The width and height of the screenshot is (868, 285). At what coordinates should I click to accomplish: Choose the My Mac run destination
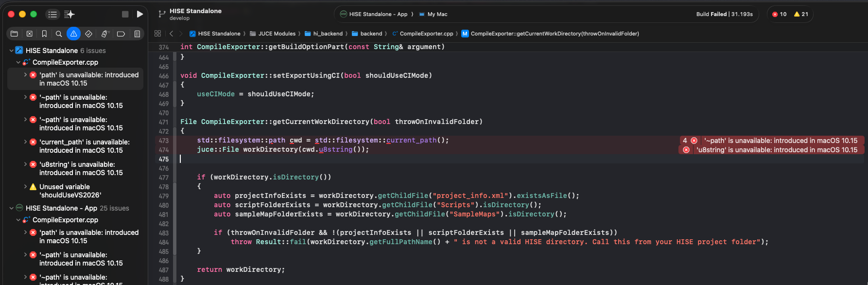[433, 14]
